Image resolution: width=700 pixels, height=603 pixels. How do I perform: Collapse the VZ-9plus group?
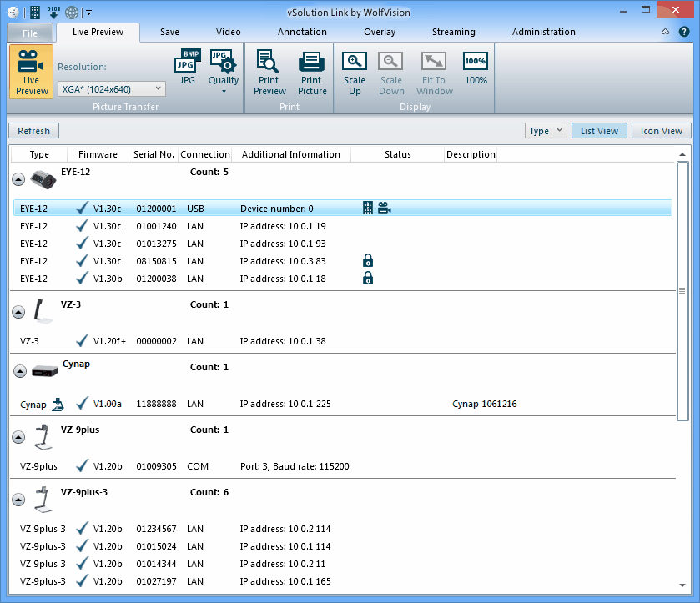pyautogui.click(x=18, y=436)
